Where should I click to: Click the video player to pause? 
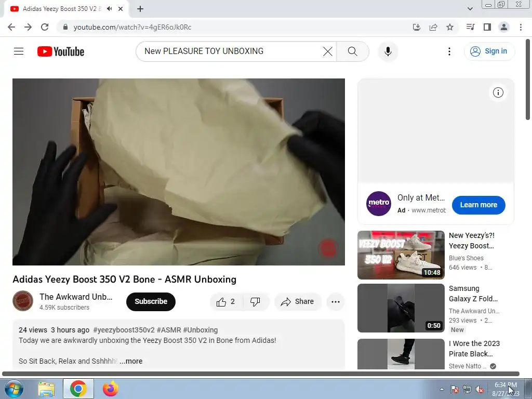pyautogui.click(x=179, y=172)
